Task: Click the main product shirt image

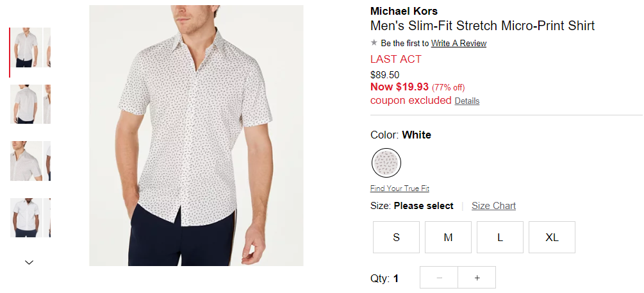Action: 196,135
